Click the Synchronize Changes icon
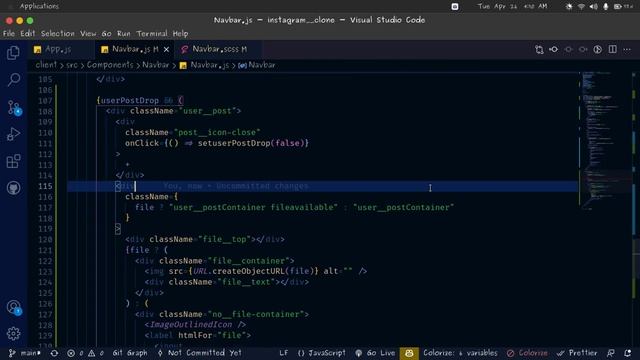This screenshot has width=640, height=360. point(54,353)
